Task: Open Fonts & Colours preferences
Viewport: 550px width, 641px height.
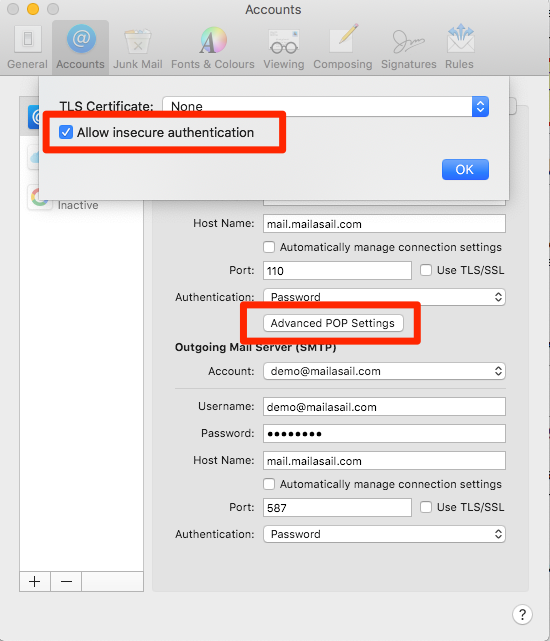Action: [213, 47]
